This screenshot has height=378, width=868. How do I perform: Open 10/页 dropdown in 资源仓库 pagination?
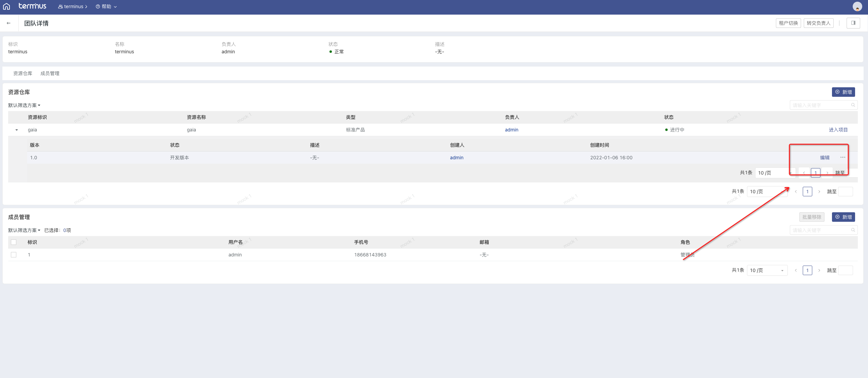(767, 192)
